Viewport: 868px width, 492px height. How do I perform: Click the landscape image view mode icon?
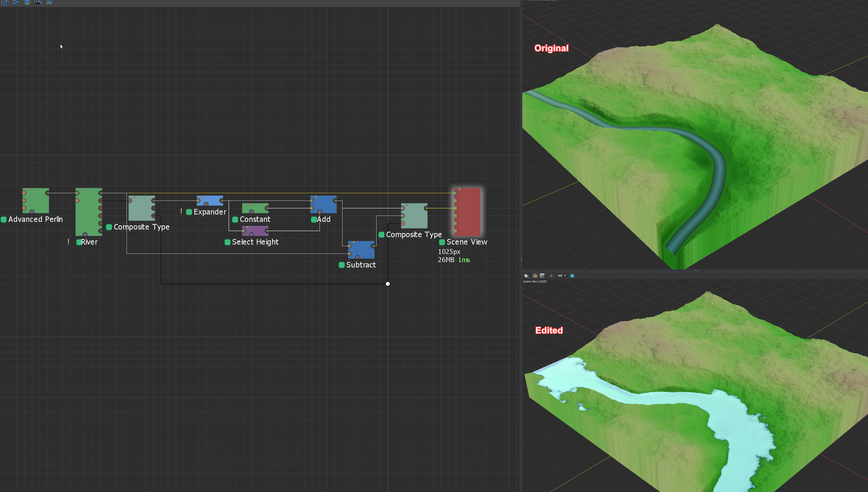[542, 276]
